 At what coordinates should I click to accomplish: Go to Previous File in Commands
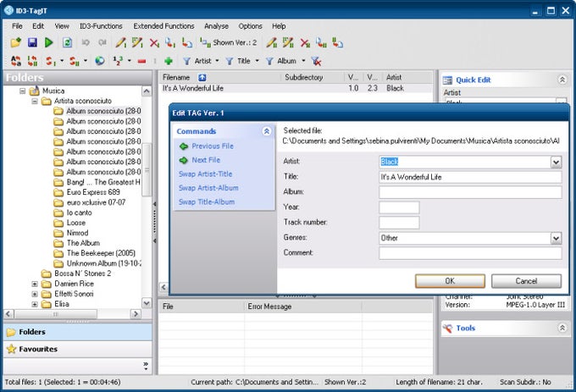click(x=212, y=146)
